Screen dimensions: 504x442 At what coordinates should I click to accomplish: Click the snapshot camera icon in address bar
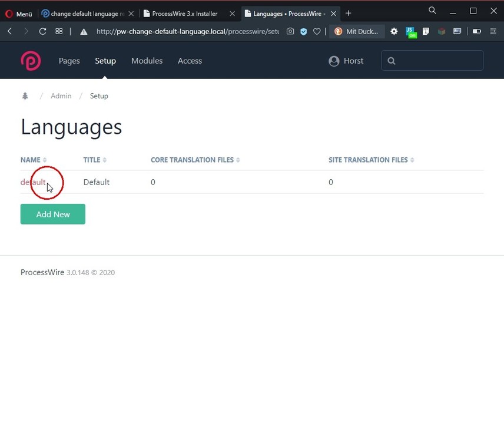tap(290, 31)
